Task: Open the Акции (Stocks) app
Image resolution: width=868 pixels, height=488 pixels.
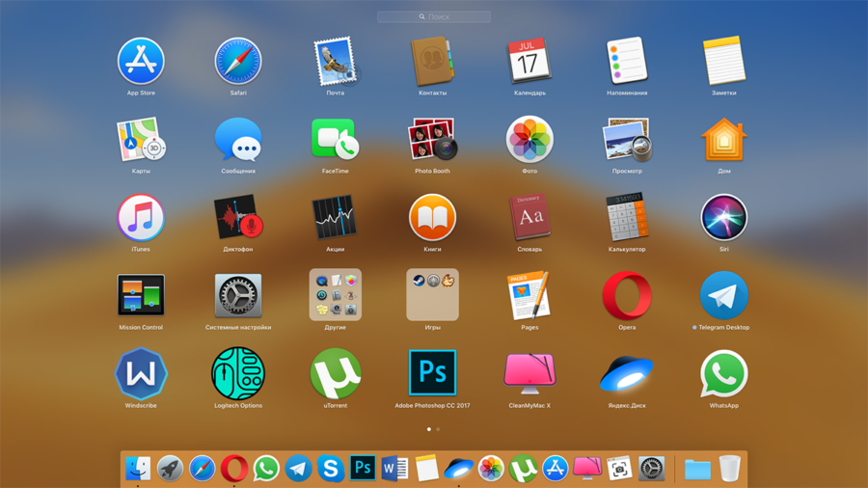Action: pyautogui.click(x=335, y=218)
